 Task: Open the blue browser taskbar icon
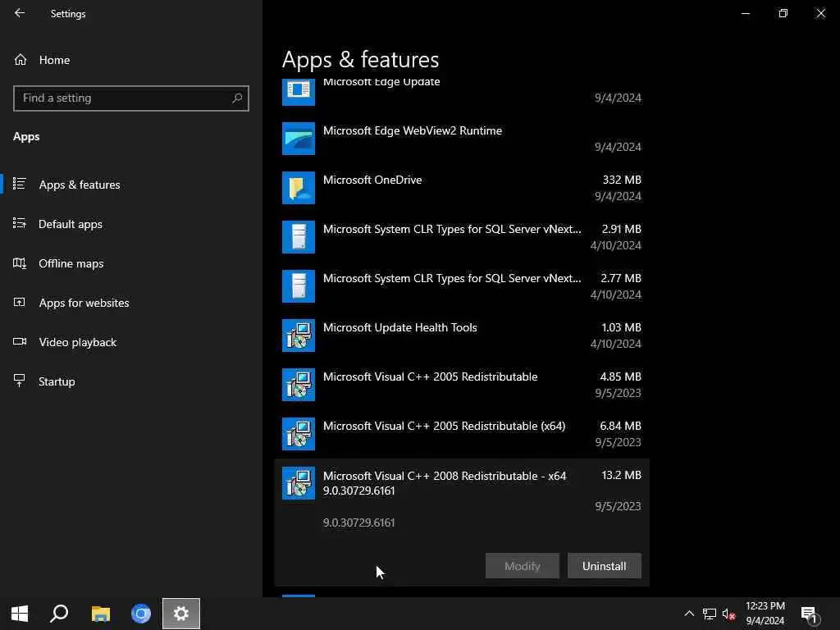141,614
